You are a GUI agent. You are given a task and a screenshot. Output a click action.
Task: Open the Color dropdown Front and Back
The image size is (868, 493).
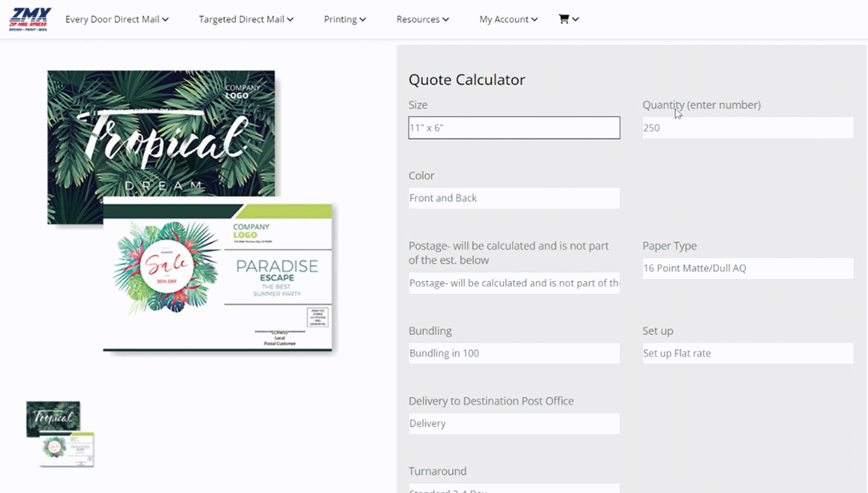tap(514, 198)
